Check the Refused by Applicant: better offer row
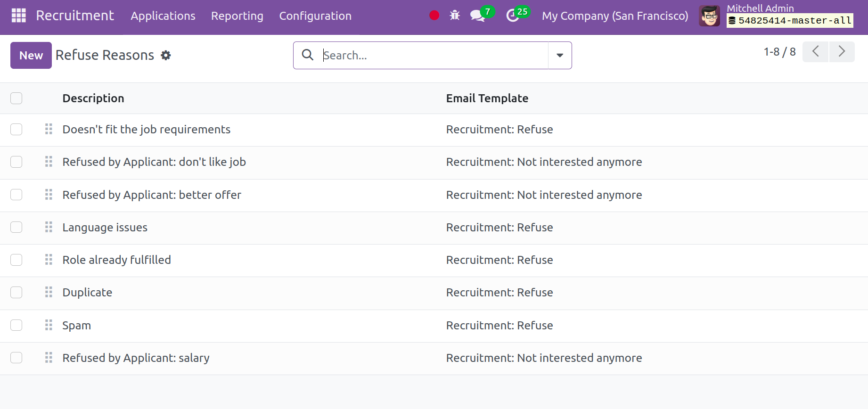The height and width of the screenshot is (409, 868). coord(16,195)
